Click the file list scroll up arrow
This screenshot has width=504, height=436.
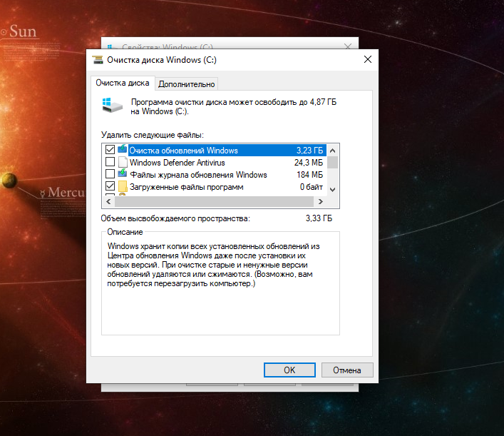(333, 151)
